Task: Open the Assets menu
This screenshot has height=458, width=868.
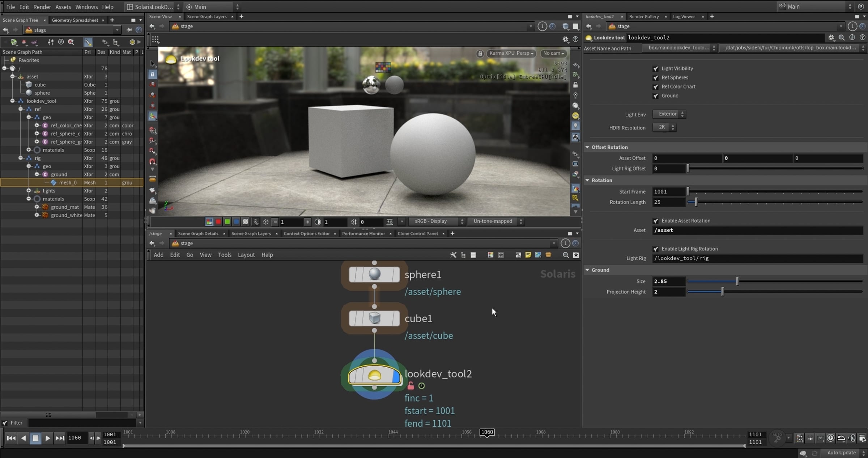Action: click(x=63, y=7)
